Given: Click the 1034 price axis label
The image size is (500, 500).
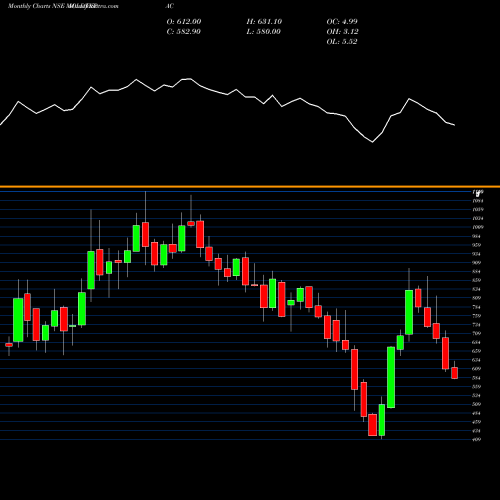Looking at the screenshot, I should click(478, 218).
